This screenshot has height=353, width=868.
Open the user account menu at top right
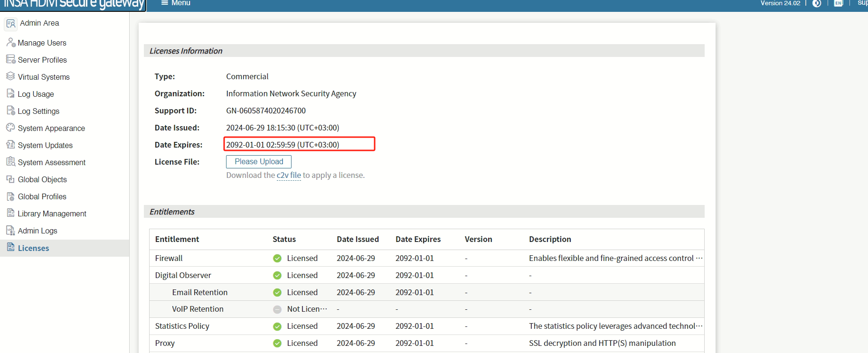coord(862,3)
